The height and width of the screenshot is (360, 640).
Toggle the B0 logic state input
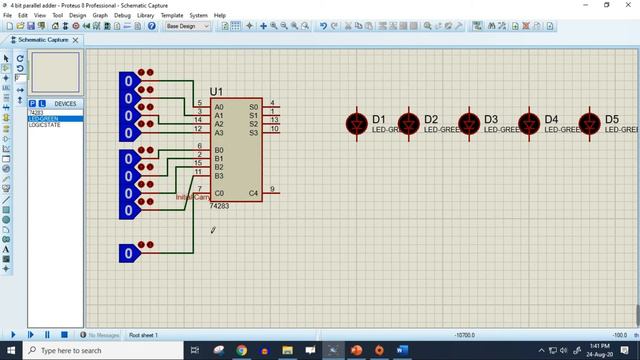pos(130,158)
